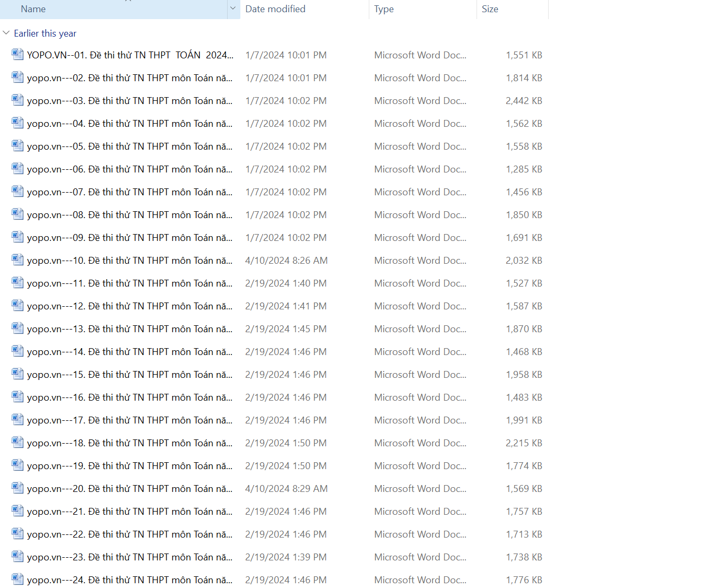Select file name yopo.vn---05. Đề thi thử
This screenshot has width=710, height=588.
click(129, 146)
